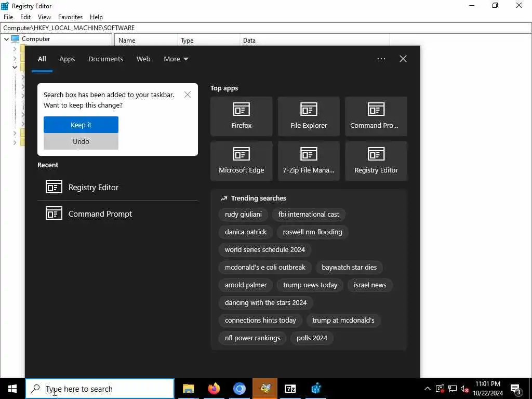532x399 pixels.
Task: Search trending topic fbi international cast
Action: coord(309,215)
